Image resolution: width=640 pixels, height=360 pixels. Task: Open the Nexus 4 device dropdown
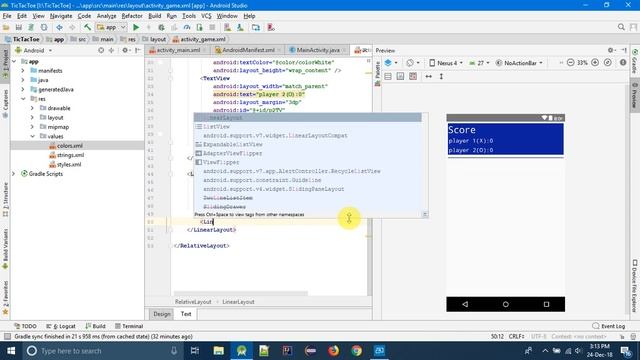click(x=446, y=63)
